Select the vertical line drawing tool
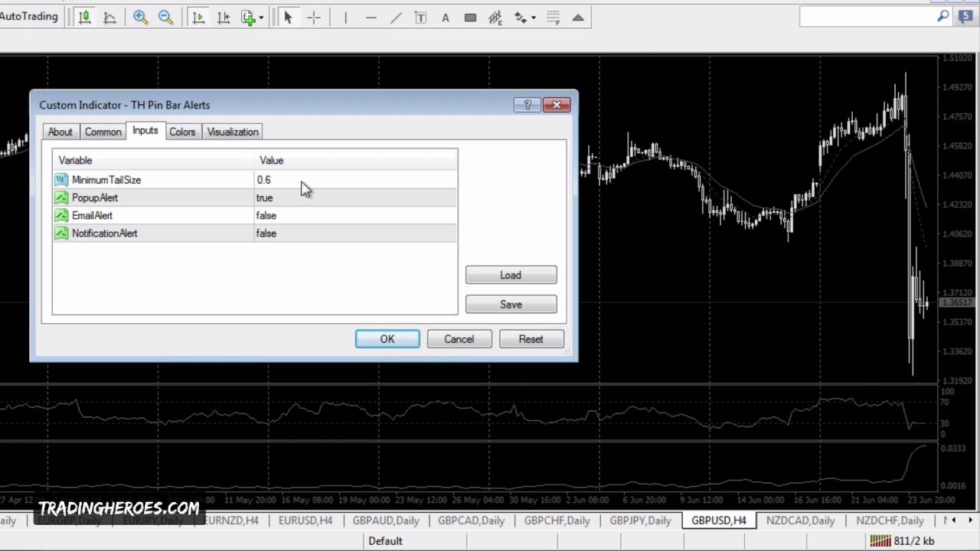 (x=345, y=17)
